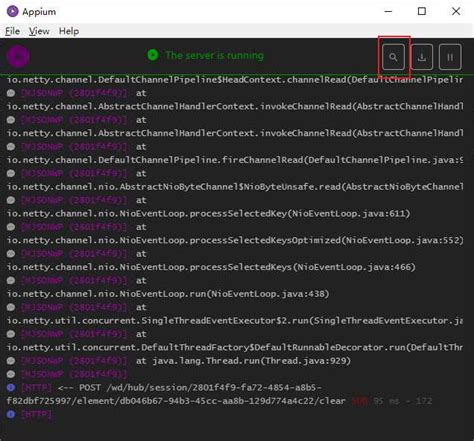Open the log search magnifier button

coord(393,57)
